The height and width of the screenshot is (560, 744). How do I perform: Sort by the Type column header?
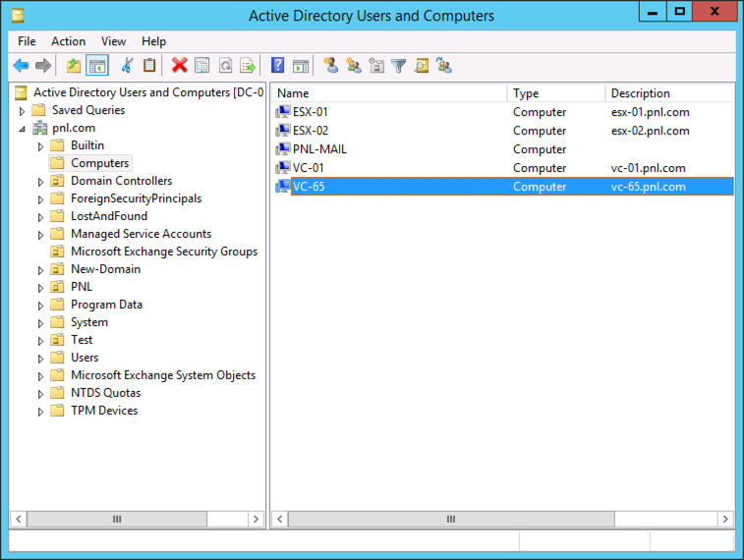pyautogui.click(x=556, y=93)
